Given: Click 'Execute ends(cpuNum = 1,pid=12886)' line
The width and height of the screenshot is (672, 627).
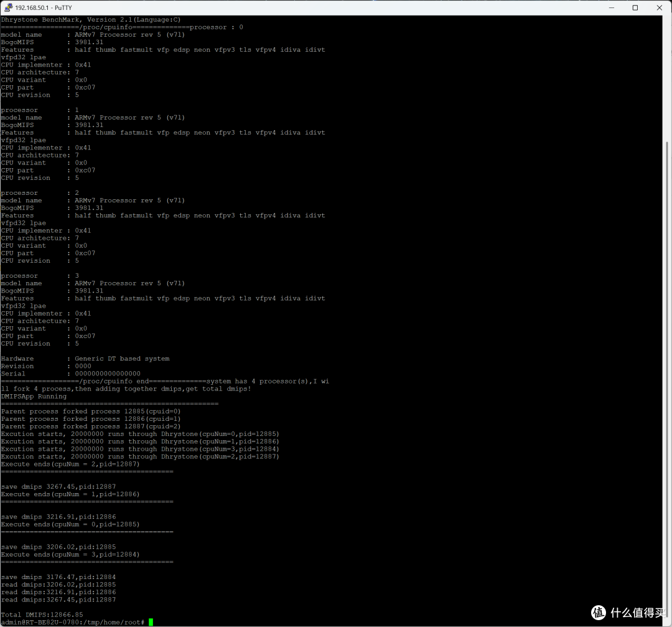Looking at the screenshot, I should (70, 494).
